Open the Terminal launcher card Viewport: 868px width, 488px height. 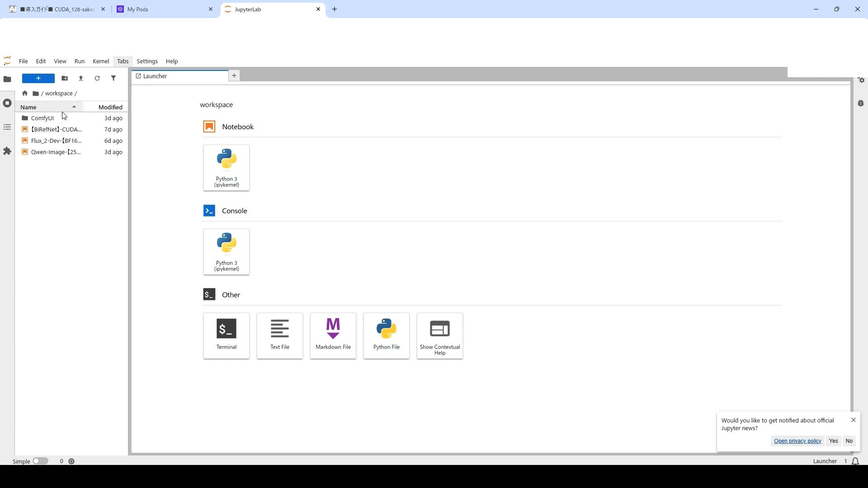click(x=226, y=336)
